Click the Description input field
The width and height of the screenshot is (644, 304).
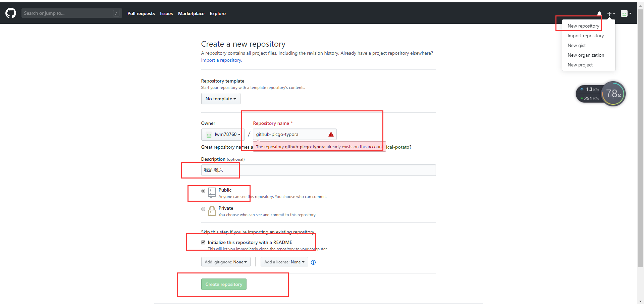coord(318,170)
